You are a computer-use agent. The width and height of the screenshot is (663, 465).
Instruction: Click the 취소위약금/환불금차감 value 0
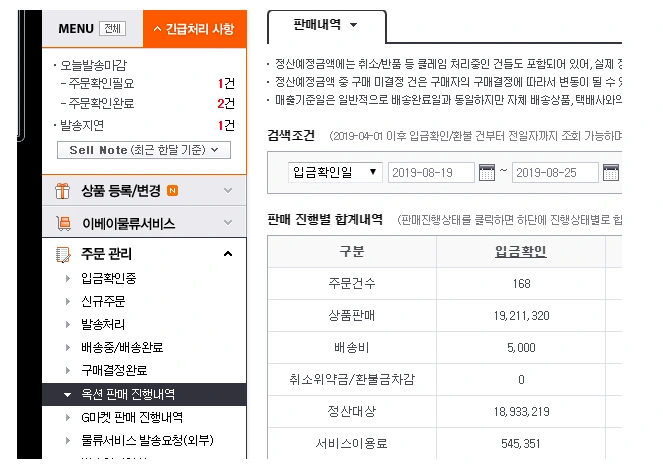coord(521,380)
